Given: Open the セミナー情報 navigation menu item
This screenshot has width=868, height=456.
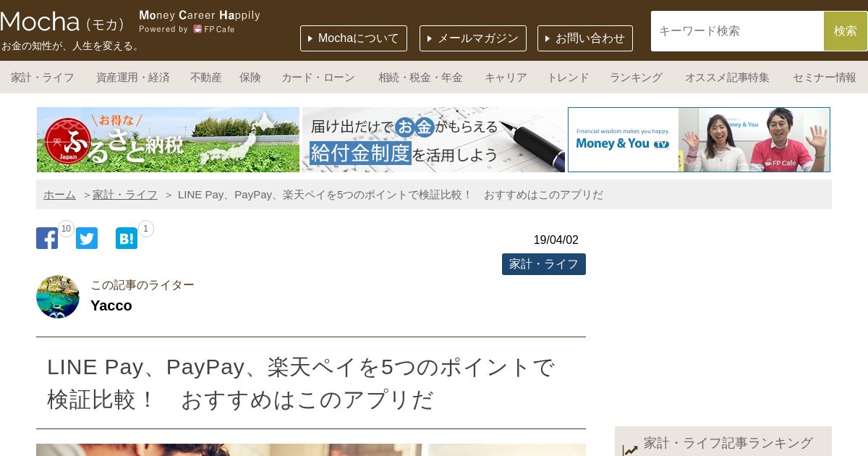Looking at the screenshot, I should (825, 77).
